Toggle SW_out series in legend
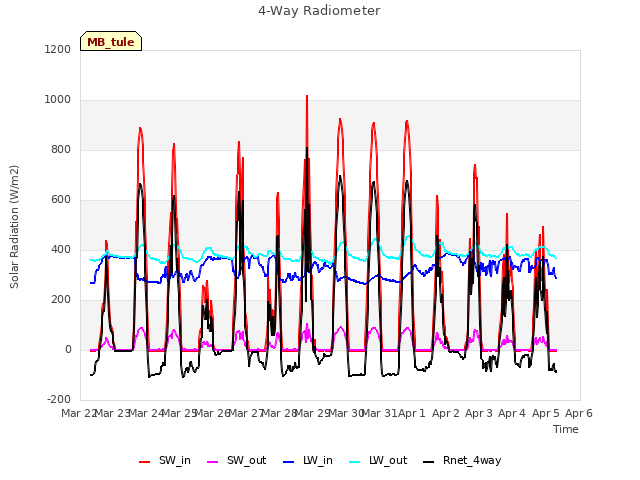640x480 pixels. click(237, 461)
